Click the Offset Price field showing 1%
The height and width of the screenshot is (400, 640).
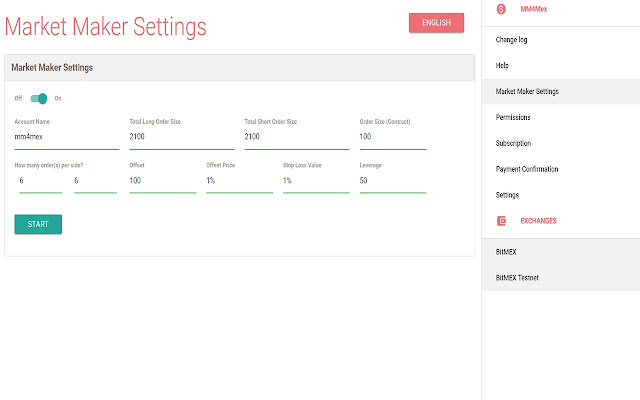[x=240, y=181]
